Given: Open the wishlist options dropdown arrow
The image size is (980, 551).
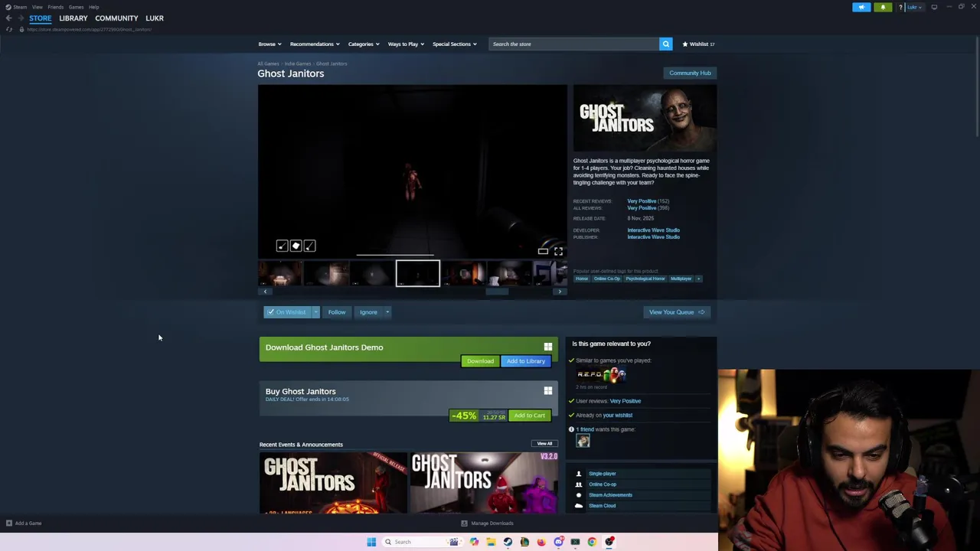Looking at the screenshot, I should 315,312.
